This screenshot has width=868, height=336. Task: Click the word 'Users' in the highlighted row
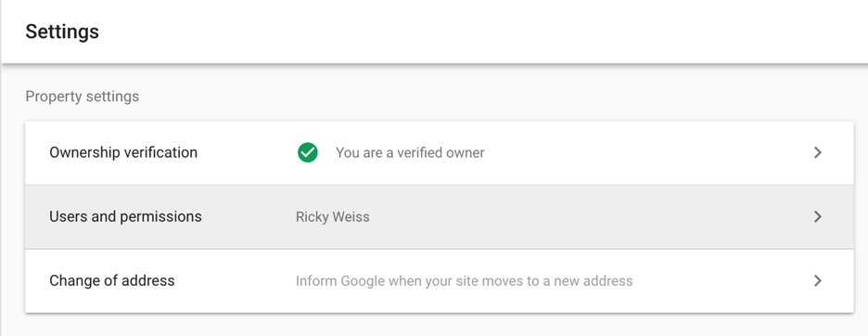(x=68, y=216)
